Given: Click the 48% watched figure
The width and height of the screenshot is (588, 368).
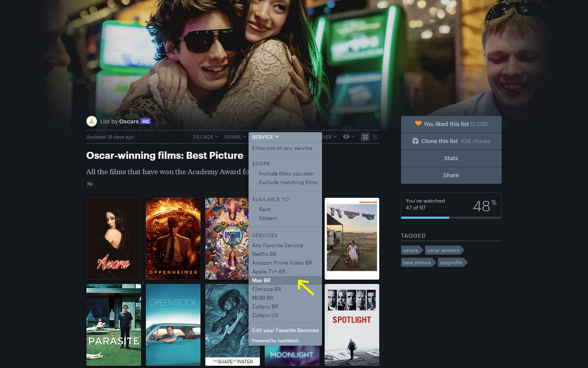Looking at the screenshot, I should click(x=485, y=206).
